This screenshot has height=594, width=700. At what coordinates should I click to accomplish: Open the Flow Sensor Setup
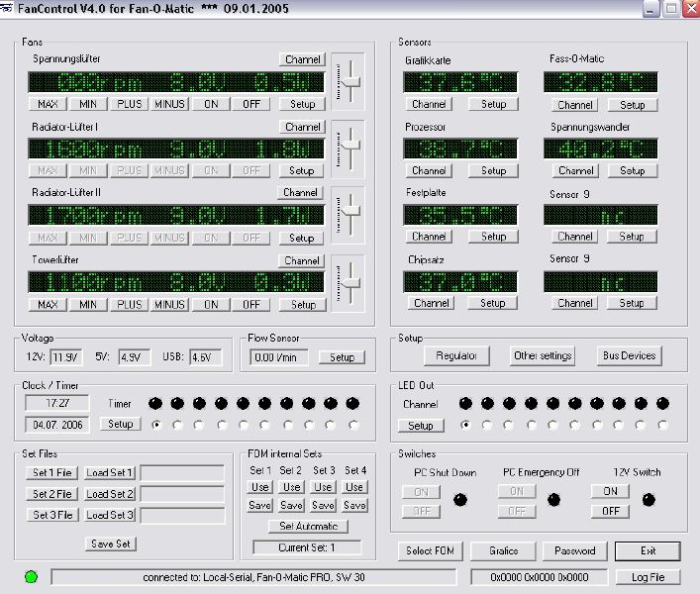342,357
